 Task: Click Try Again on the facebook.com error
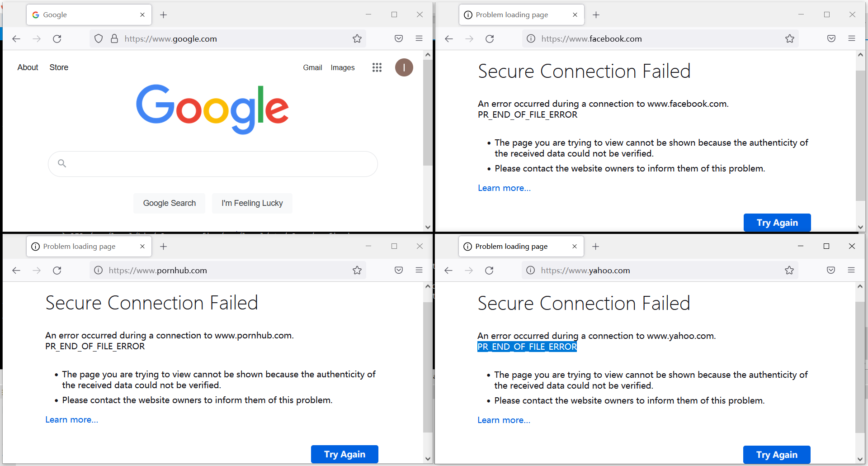coord(777,223)
